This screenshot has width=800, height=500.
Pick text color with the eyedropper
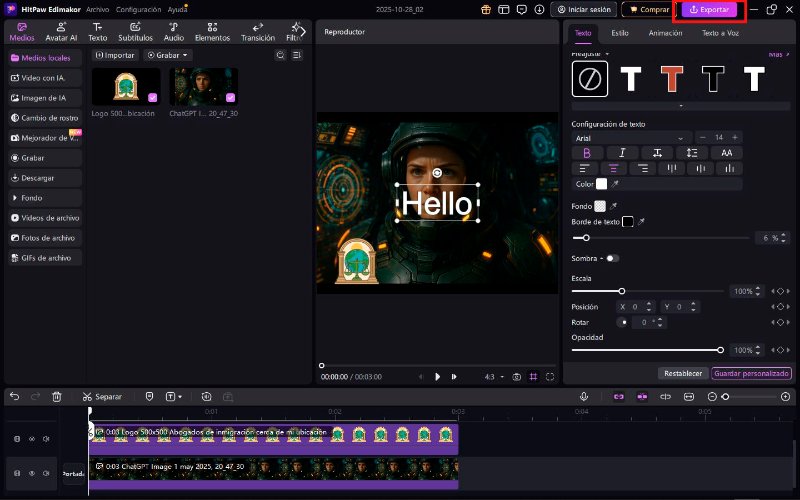tap(616, 184)
